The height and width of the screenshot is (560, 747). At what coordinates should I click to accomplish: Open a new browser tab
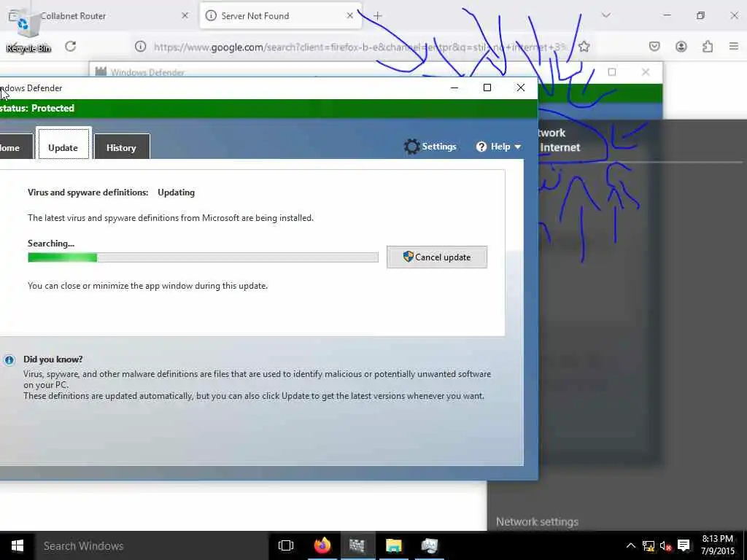click(x=377, y=16)
